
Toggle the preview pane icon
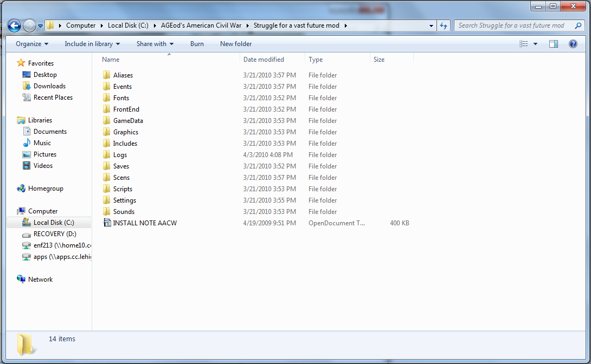(x=553, y=44)
